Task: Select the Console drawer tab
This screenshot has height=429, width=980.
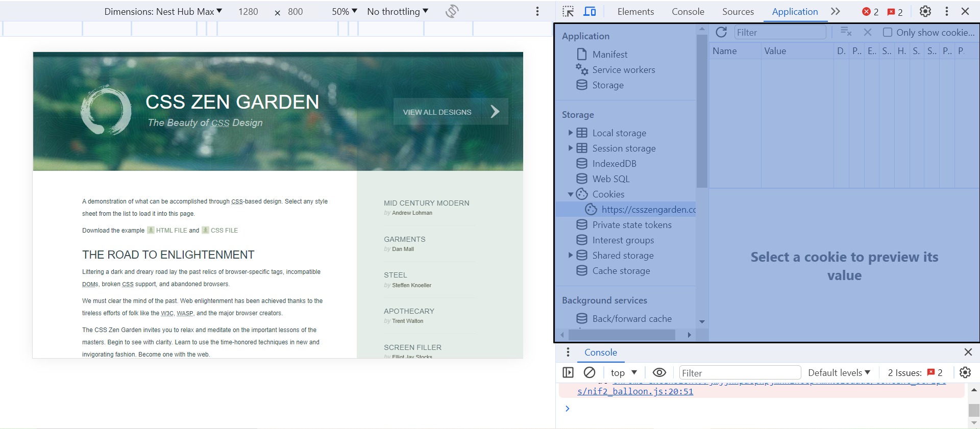Action: point(601,352)
